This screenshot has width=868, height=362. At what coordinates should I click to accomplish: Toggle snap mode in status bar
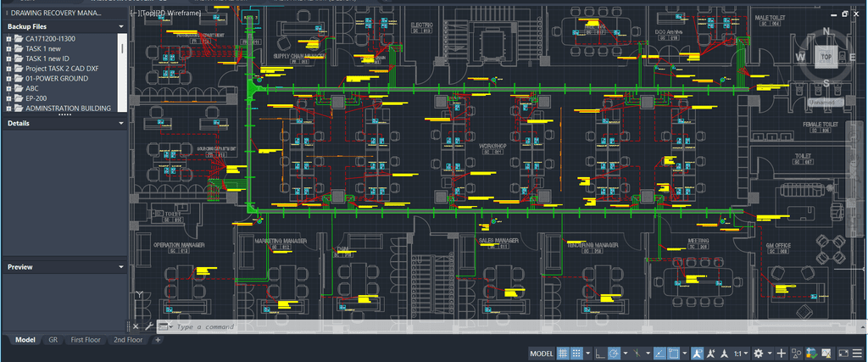[576, 353]
